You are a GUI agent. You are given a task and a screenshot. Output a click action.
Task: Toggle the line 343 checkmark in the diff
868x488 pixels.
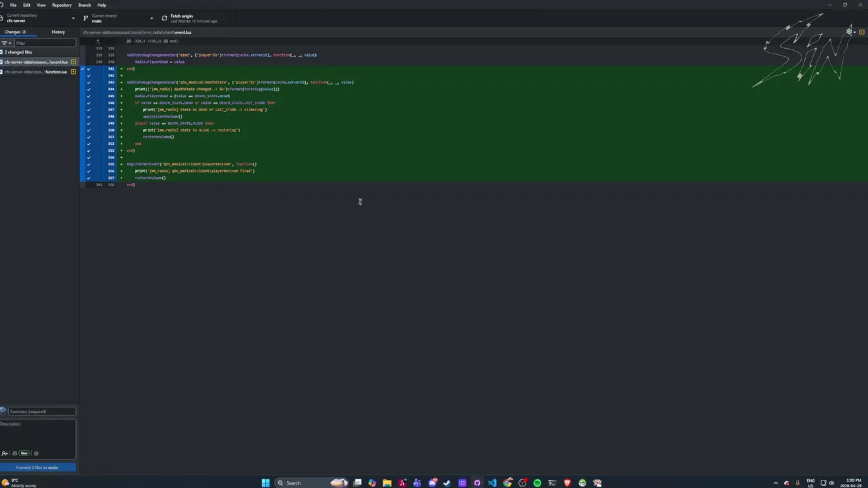pos(88,82)
